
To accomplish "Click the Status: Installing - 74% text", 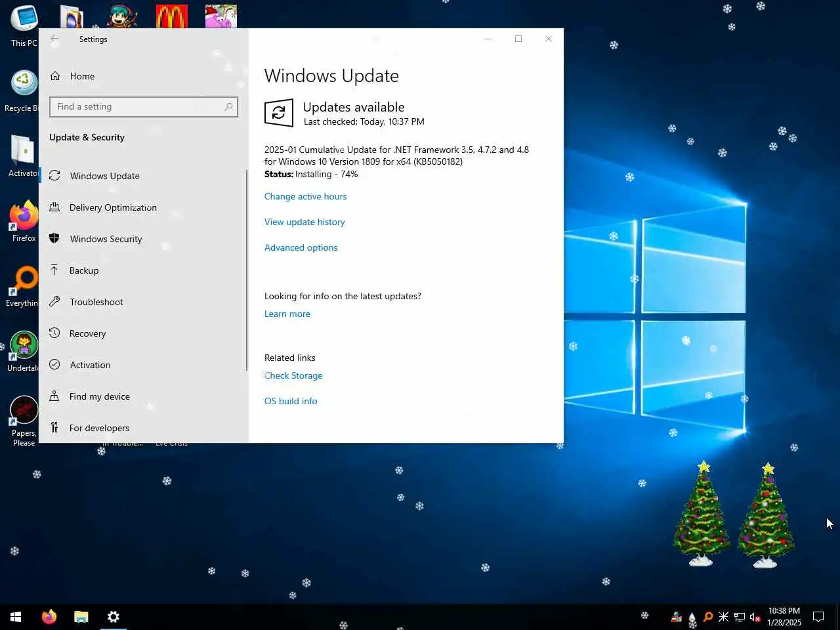I will coord(311,174).
